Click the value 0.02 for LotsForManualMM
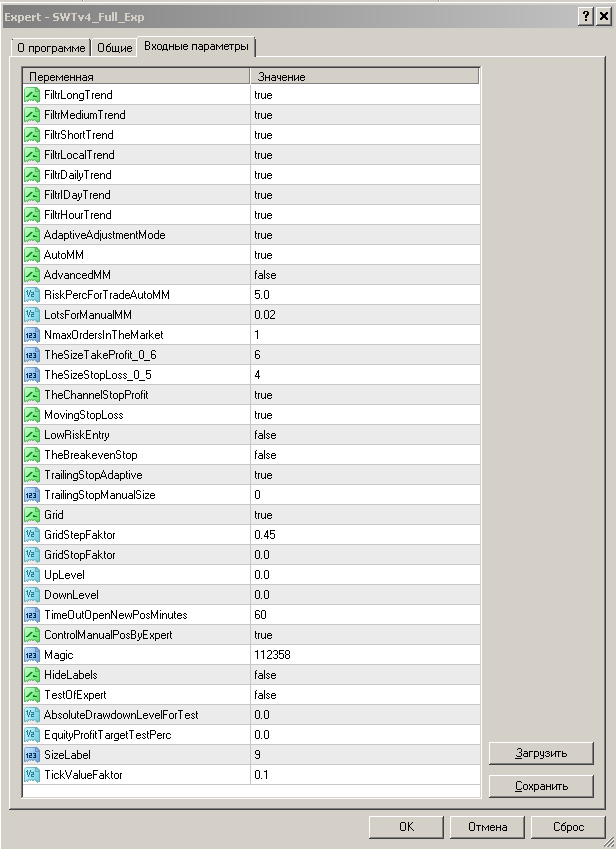616x849 pixels. coord(265,315)
